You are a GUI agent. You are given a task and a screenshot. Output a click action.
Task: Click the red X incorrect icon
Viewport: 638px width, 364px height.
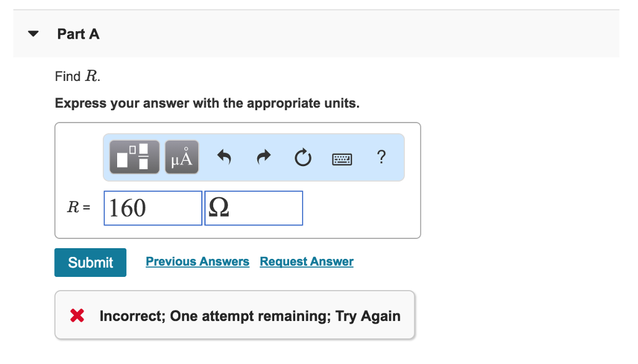(77, 315)
